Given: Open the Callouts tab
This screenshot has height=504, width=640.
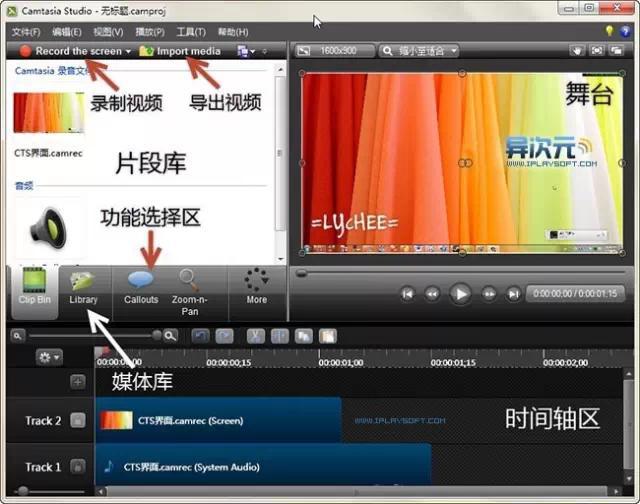Looking at the screenshot, I should pos(141,288).
